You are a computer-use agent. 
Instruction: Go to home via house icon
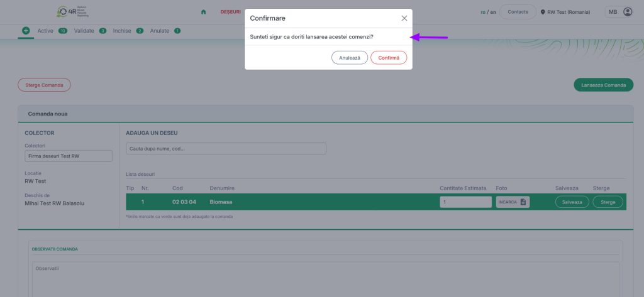203,12
